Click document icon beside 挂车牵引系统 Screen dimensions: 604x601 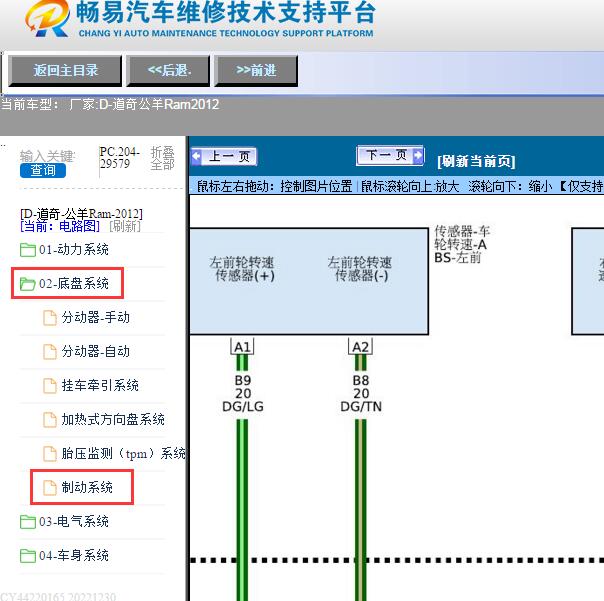pos(50,386)
